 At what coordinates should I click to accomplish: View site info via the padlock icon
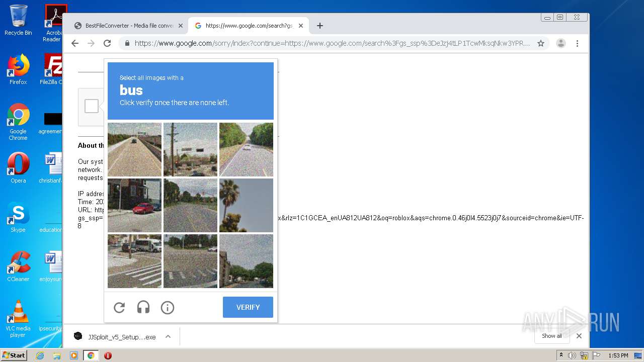pyautogui.click(x=127, y=43)
